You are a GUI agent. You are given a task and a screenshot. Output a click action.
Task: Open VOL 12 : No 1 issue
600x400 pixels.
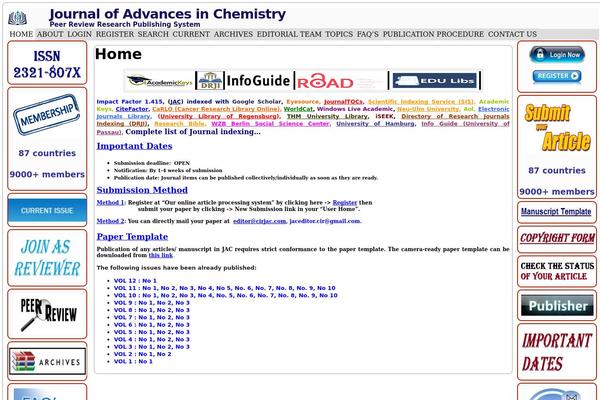tap(135, 281)
